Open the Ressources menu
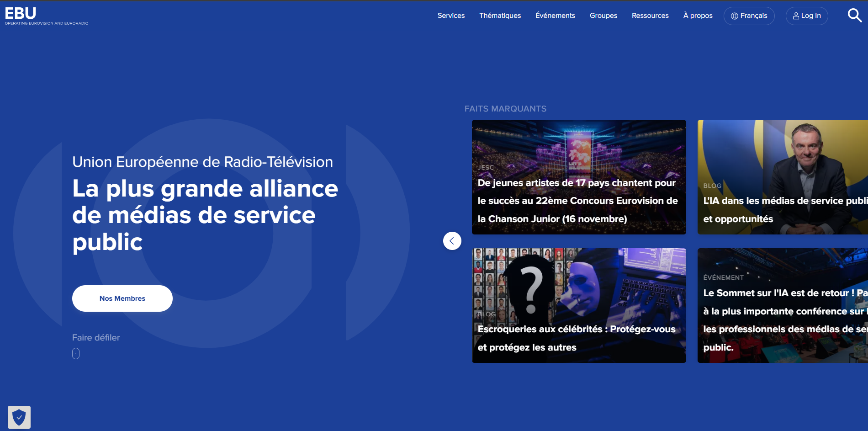The height and width of the screenshot is (431, 868). pos(650,16)
